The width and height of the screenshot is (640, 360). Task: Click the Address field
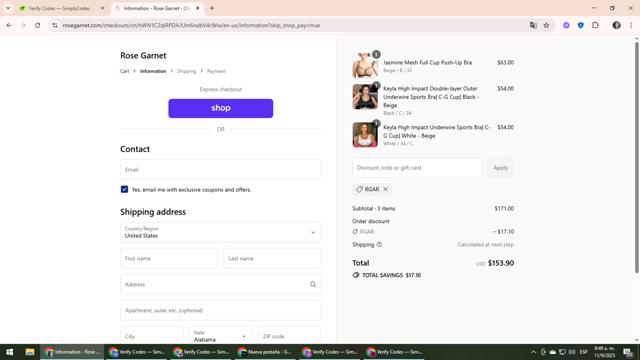221,284
